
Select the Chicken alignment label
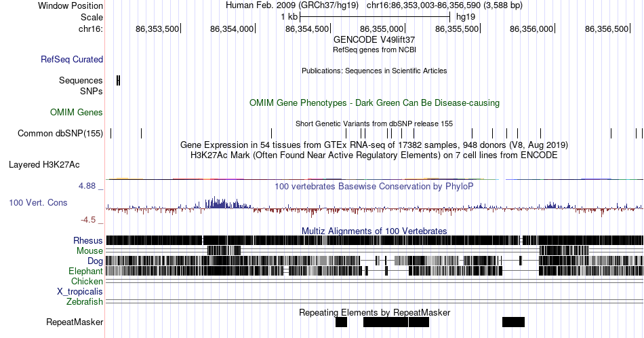click(x=87, y=281)
